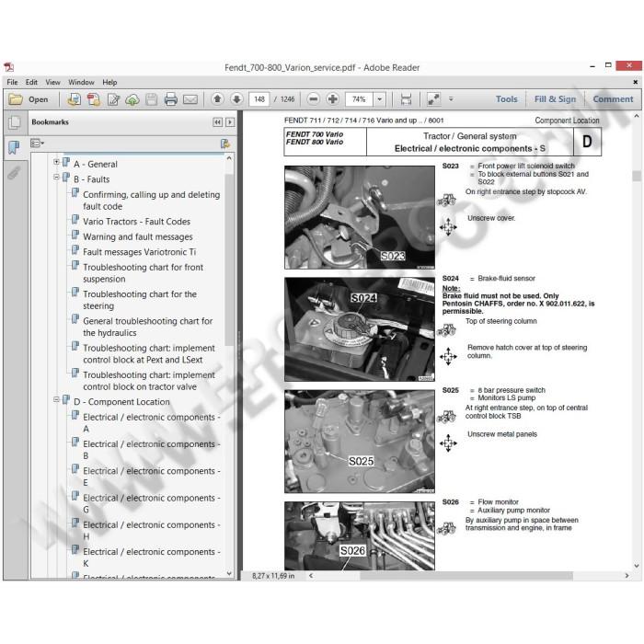The width and height of the screenshot is (644, 644).
Task: Select Warning and fault messages bookmark
Action: tap(138, 236)
